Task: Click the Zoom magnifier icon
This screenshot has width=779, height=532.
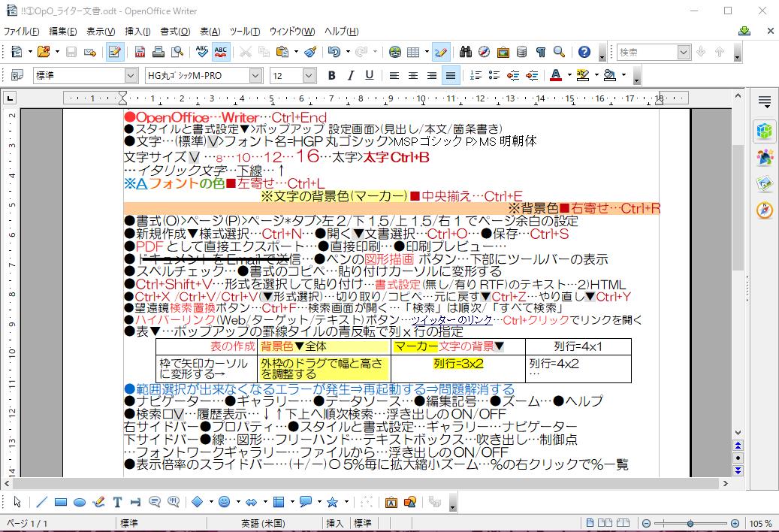Action: (560, 52)
